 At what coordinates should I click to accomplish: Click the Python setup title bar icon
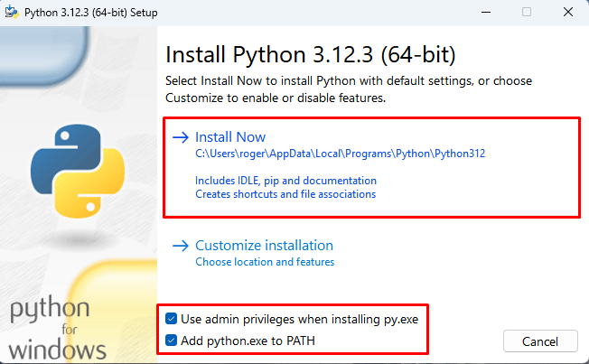click(x=12, y=12)
